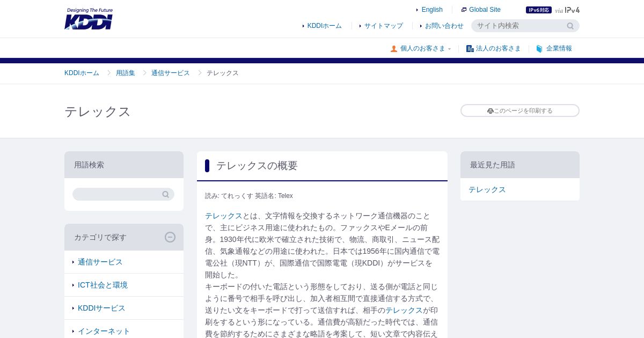Image resolution: width=644 pixels, height=338 pixels.
Task: Open the サイトマップ link
Action: (383, 26)
